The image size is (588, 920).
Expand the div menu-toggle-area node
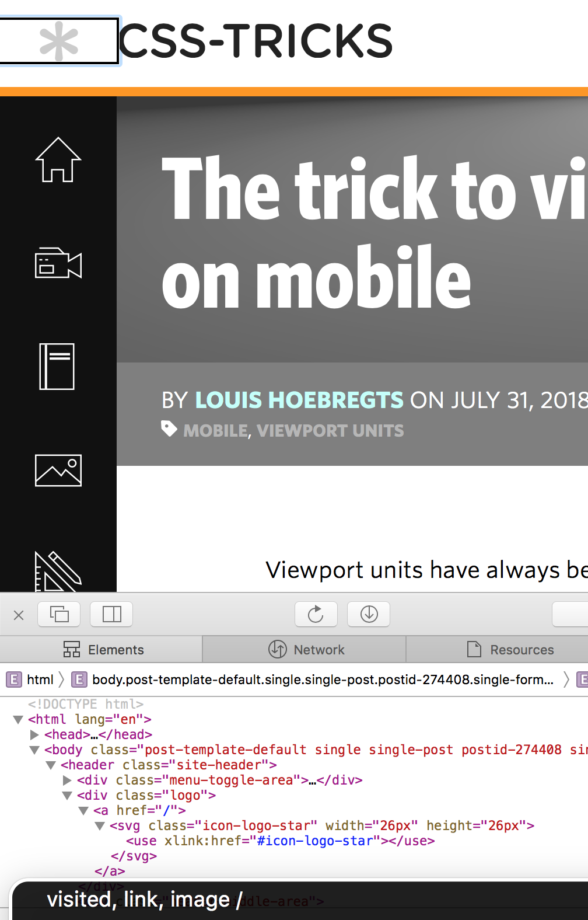67,780
